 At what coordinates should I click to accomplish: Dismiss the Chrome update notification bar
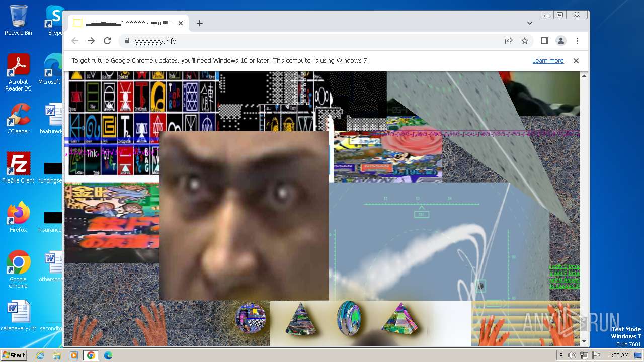(576, 60)
